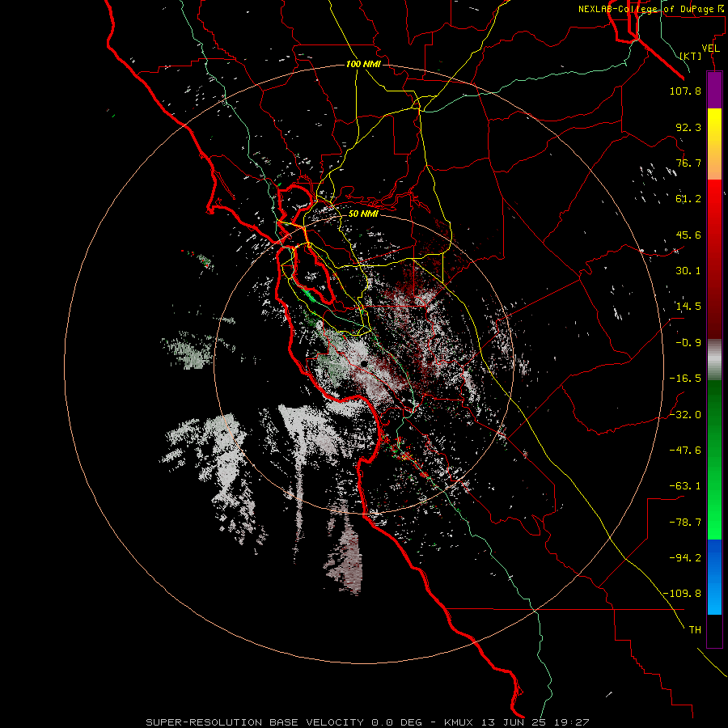Click the -94.2 legend value

pyautogui.click(x=685, y=557)
